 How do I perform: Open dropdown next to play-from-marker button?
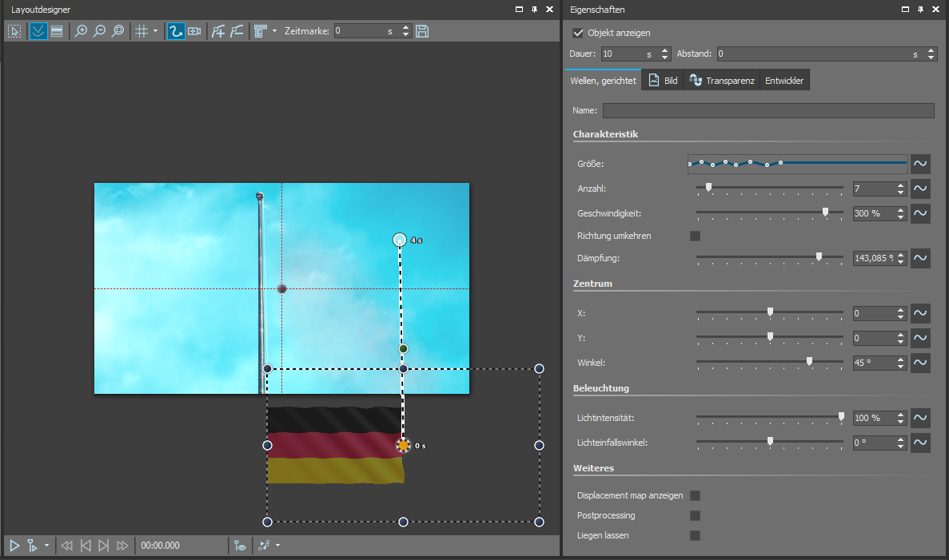point(46,546)
